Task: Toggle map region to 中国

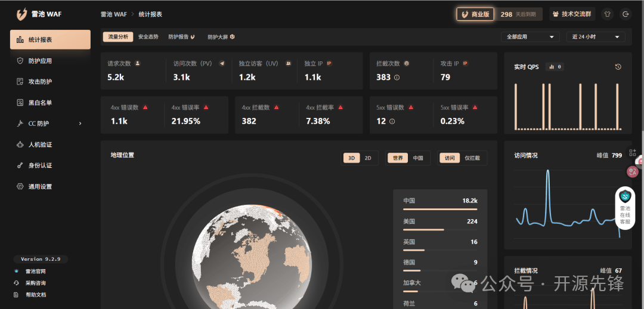Action: [418, 158]
